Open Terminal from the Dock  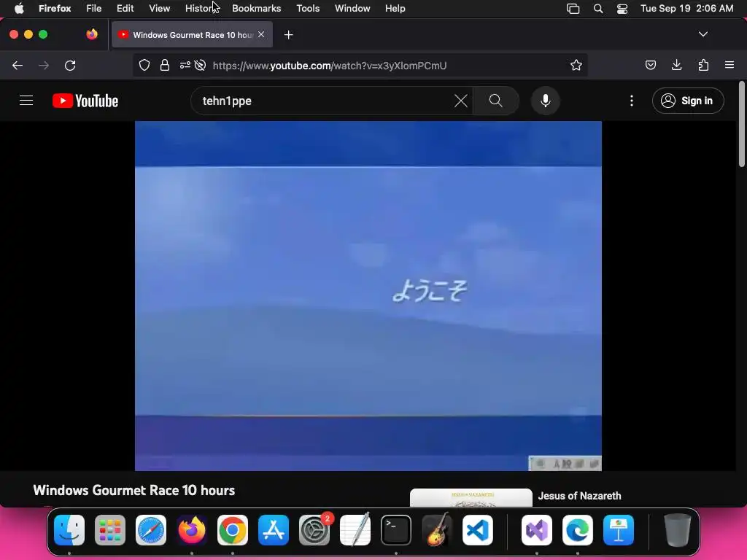[396, 530]
